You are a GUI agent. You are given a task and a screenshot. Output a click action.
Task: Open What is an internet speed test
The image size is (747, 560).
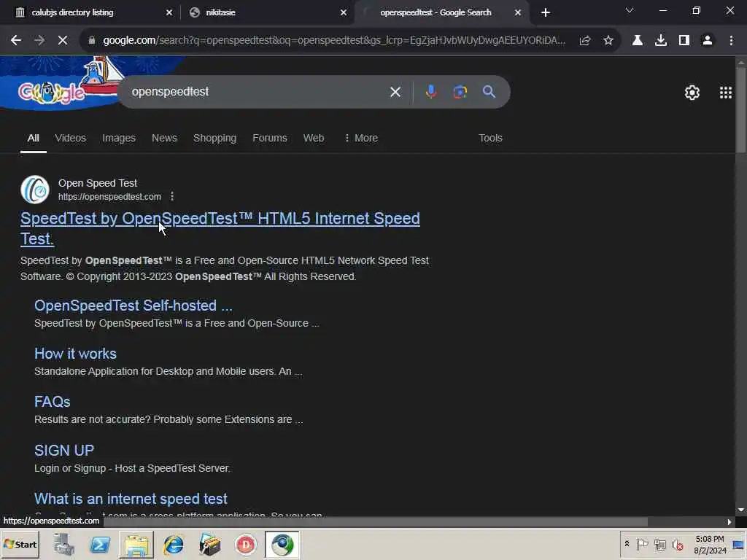point(131,499)
